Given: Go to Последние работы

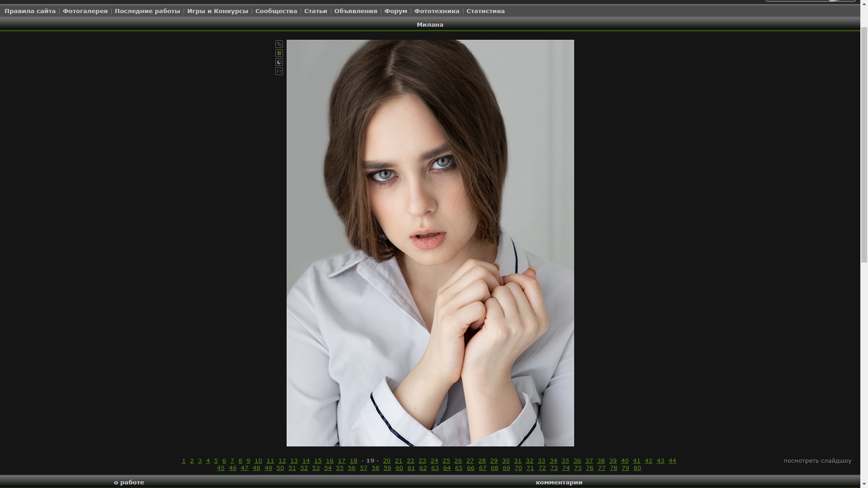Looking at the screenshot, I should [x=147, y=11].
